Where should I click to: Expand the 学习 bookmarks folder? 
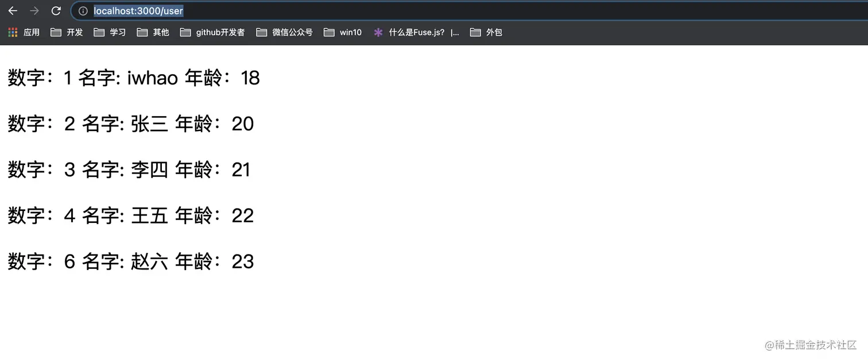112,32
